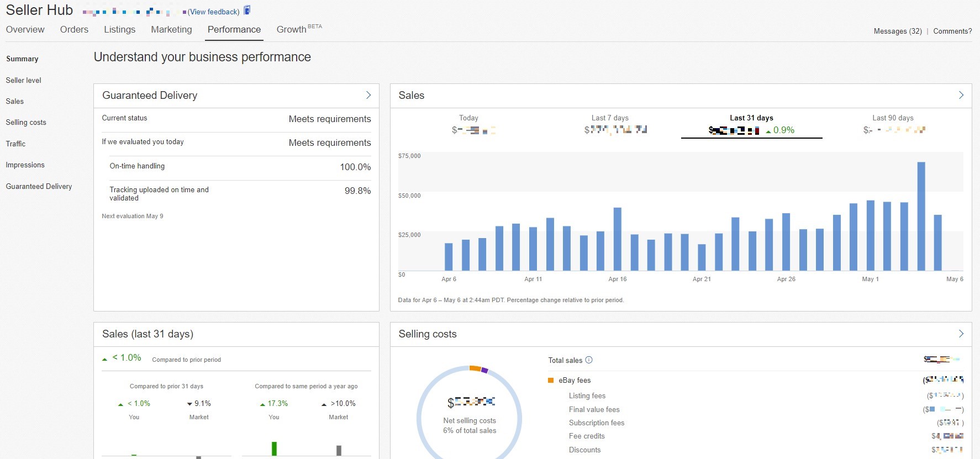The image size is (980, 459).
Task: Click the eBay fees row label
Action: (575, 381)
